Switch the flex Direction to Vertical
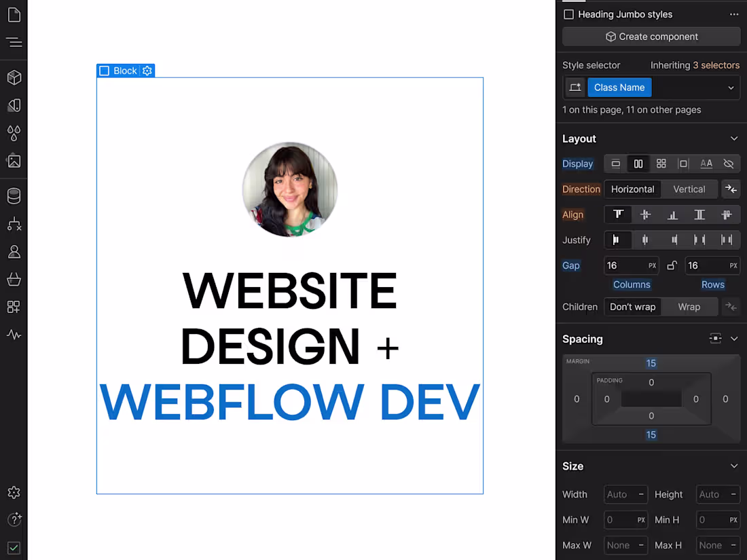 (689, 189)
